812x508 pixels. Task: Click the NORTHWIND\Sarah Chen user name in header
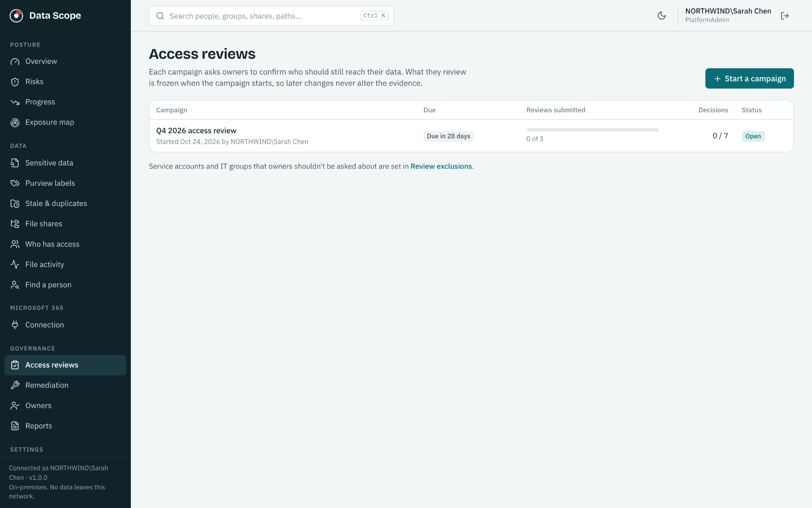(728, 11)
